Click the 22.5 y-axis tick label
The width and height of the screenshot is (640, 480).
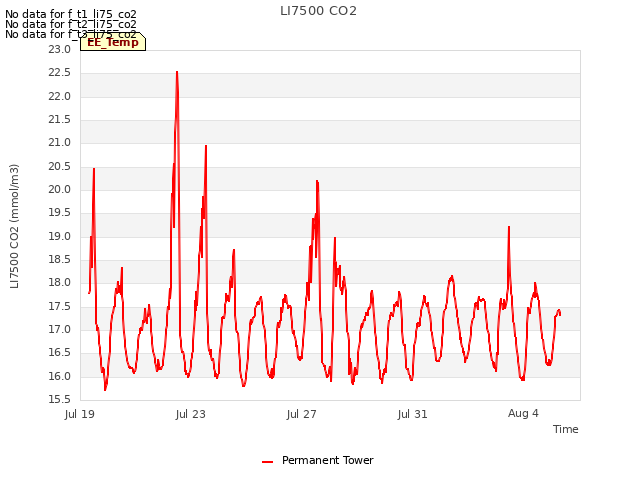point(60,73)
